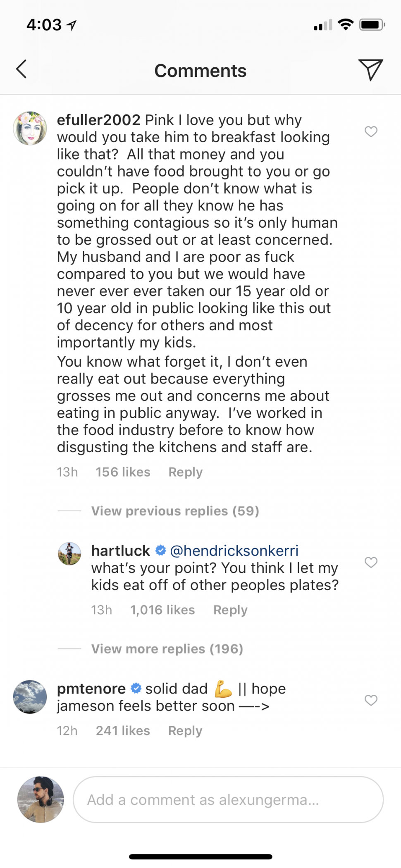Reply to efuller2002's comment

[185, 472]
